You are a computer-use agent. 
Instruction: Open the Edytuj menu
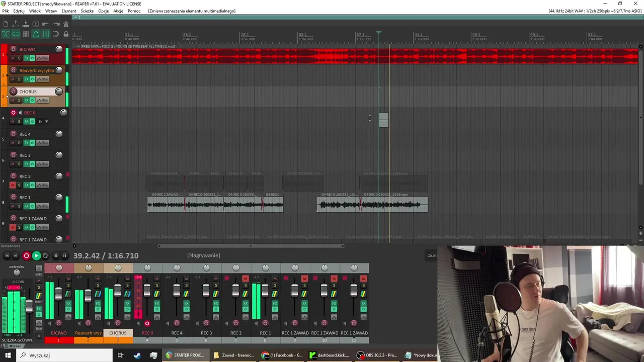(x=19, y=11)
